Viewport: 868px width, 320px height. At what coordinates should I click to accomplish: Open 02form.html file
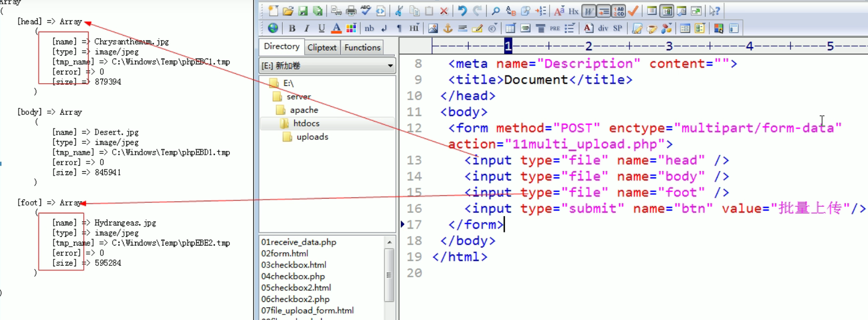click(x=284, y=253)
